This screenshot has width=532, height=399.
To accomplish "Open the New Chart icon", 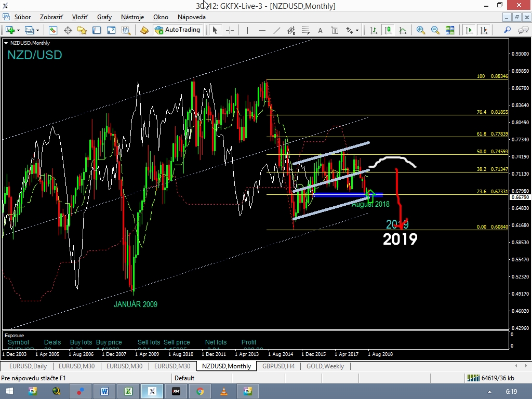I will (x=10, y=30).
